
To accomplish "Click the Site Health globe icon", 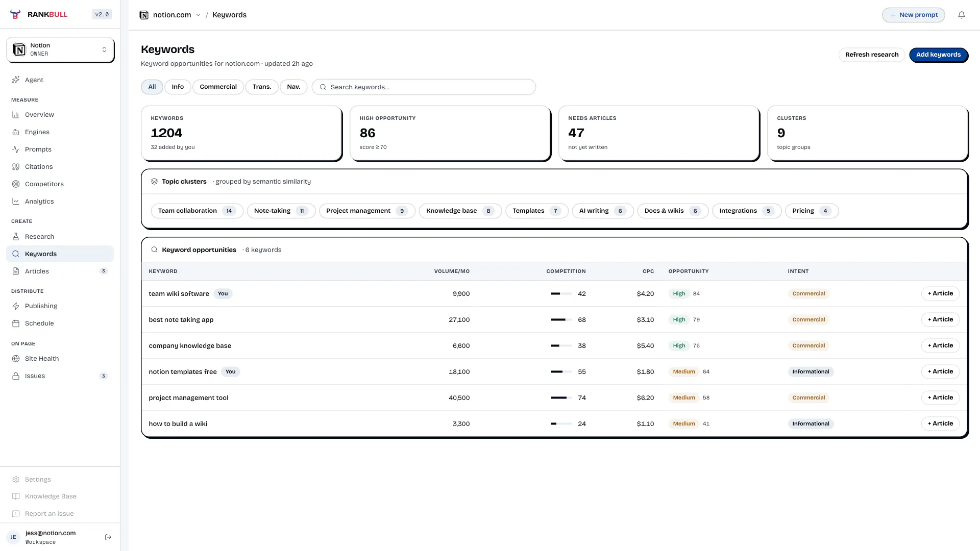I will click(x=16, y=359).
